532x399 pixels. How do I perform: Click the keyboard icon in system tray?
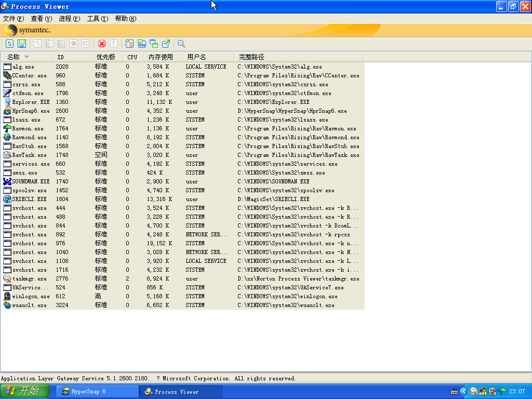pos(454,392)
